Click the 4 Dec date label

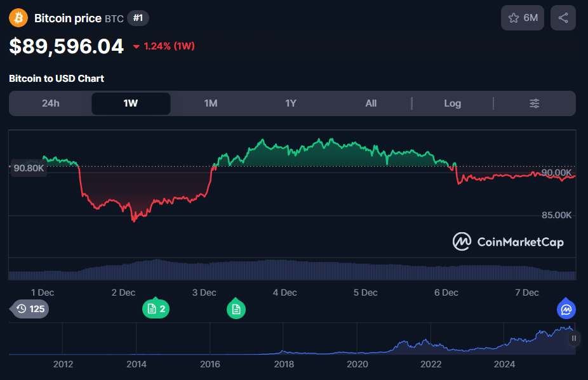click(284, 292)
